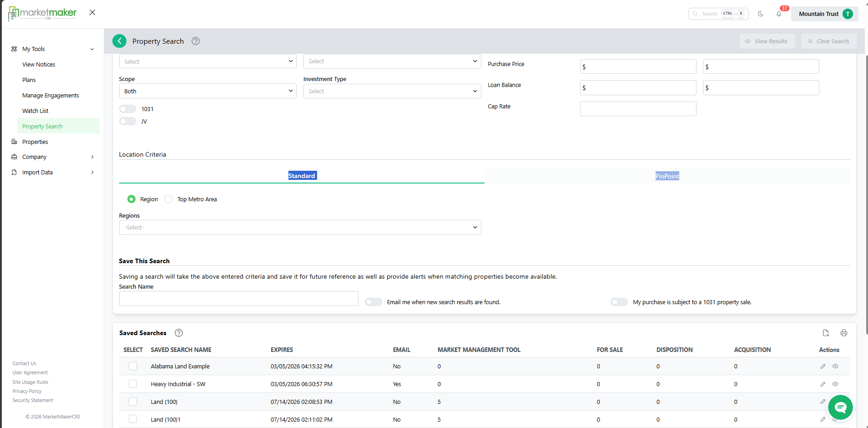The width and height of the screenshot is (868, 428).
Task: Open help icon next to Property Search
Action: (x=196, y=41)
